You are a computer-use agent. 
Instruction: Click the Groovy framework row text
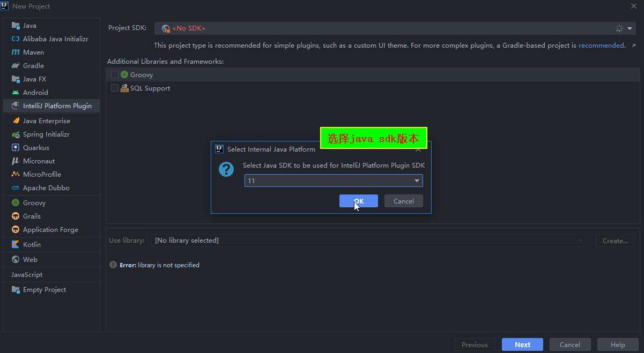click(x=142, y=74)
